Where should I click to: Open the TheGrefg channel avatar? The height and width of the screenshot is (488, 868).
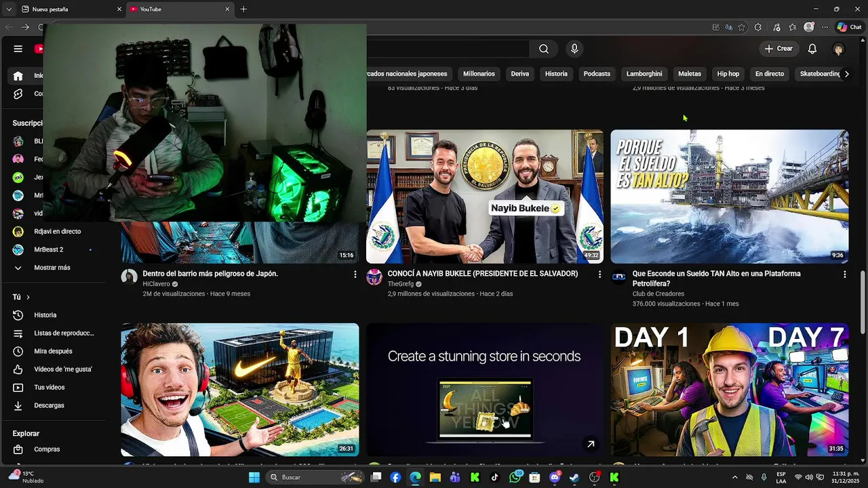coord(374,277)
